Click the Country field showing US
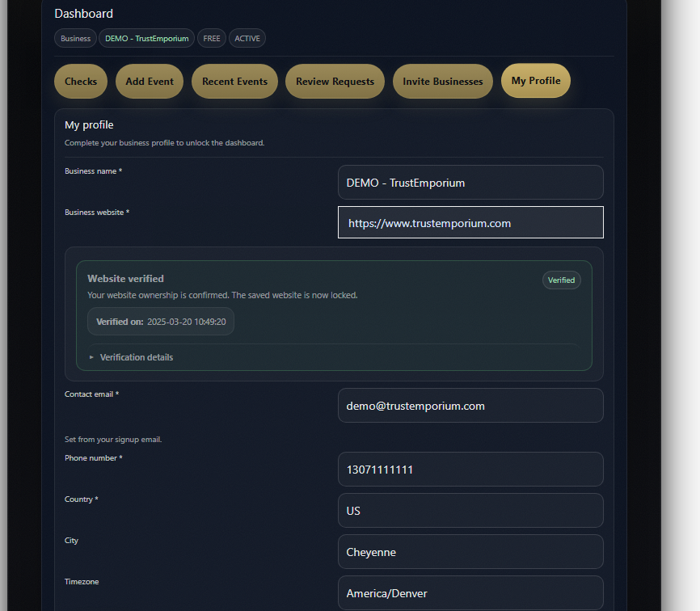Screen dimensions: 700x611 [x=470, y=510]
